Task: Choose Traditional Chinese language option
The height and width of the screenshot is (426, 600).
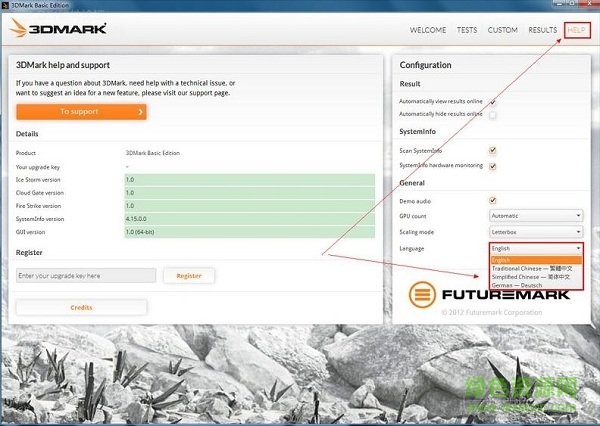Action: click(x=536, y=269)
